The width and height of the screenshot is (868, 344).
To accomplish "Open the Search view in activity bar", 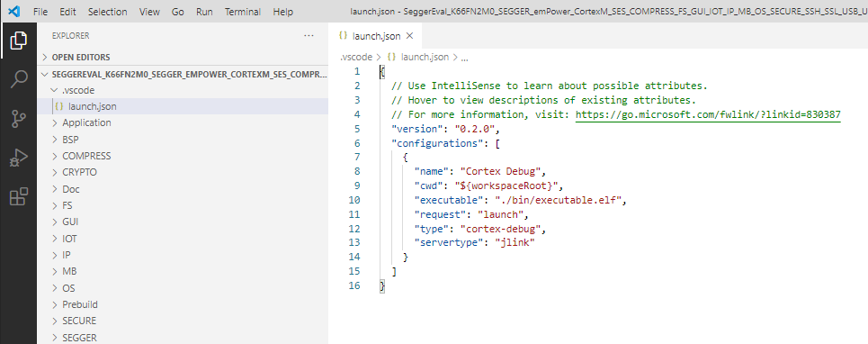I will click(18, 79).
